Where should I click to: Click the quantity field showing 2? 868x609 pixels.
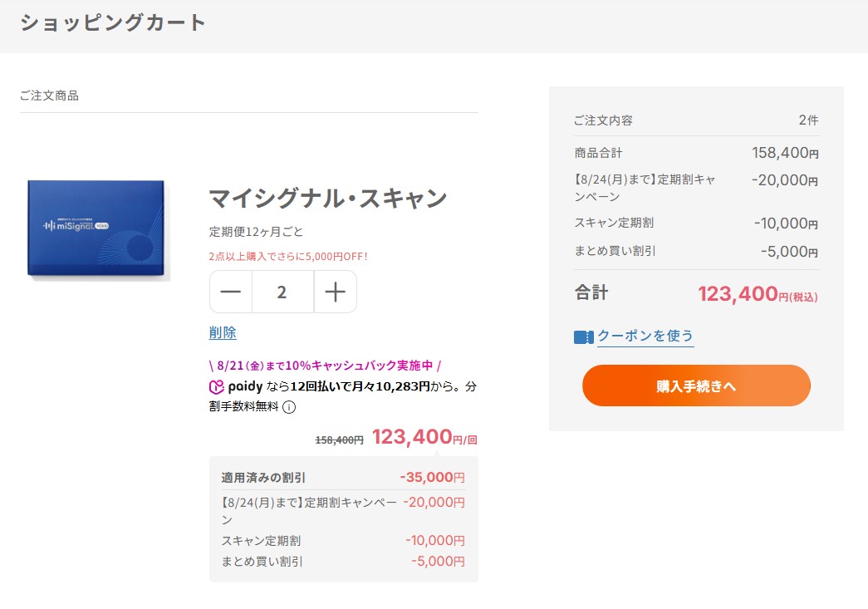point(283,292)
